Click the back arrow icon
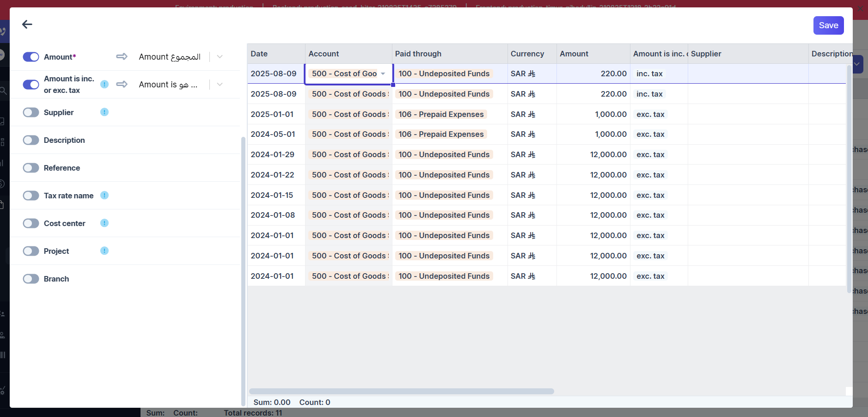Viewport: 868px width, 417px height. 27,25
